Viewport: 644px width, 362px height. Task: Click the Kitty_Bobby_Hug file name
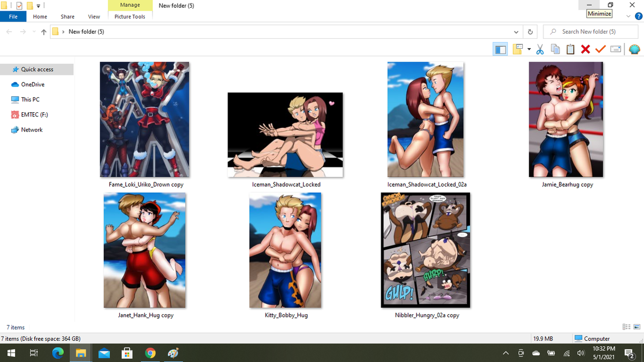pyautogui.click(x=286, y=315)
